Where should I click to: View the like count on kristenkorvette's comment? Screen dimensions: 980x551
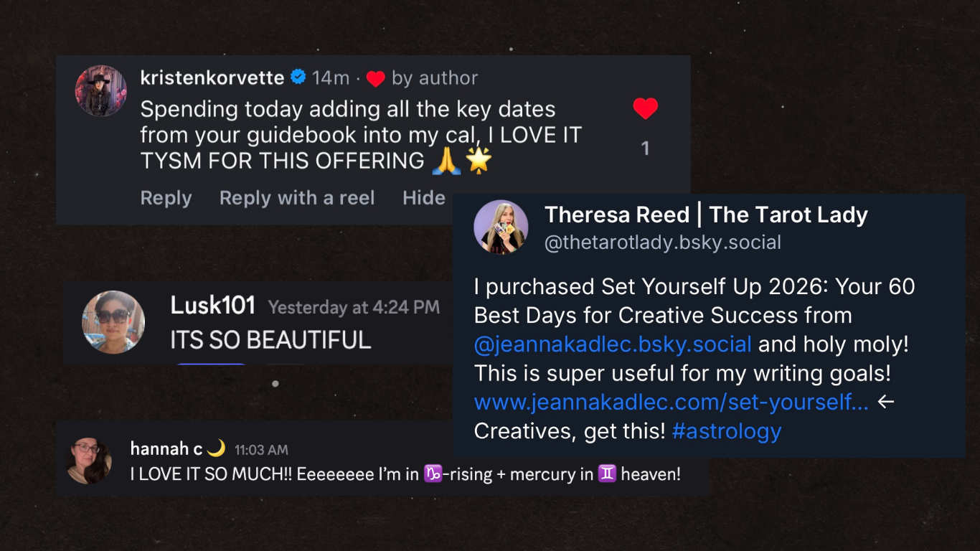click(645, 149)
